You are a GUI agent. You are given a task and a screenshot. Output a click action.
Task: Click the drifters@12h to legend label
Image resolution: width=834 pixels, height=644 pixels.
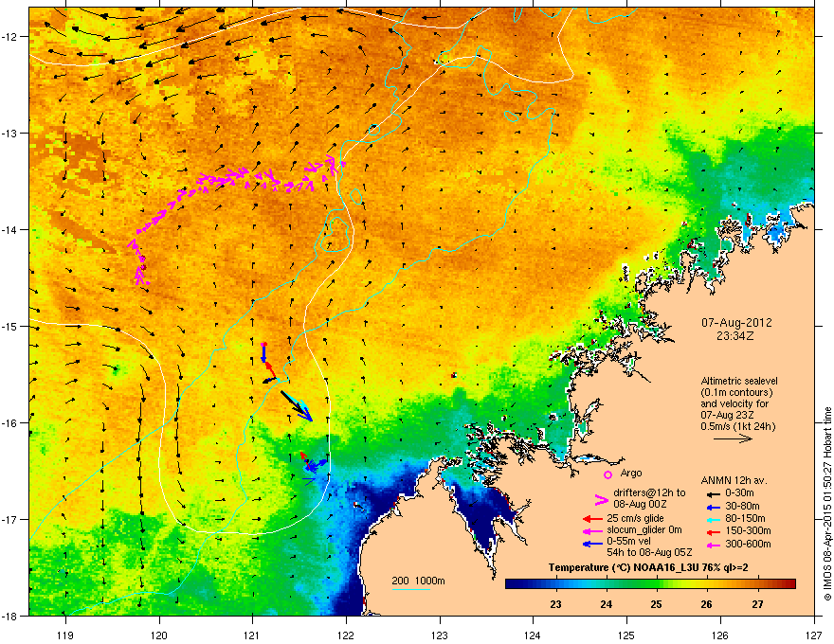click(649, 493)
